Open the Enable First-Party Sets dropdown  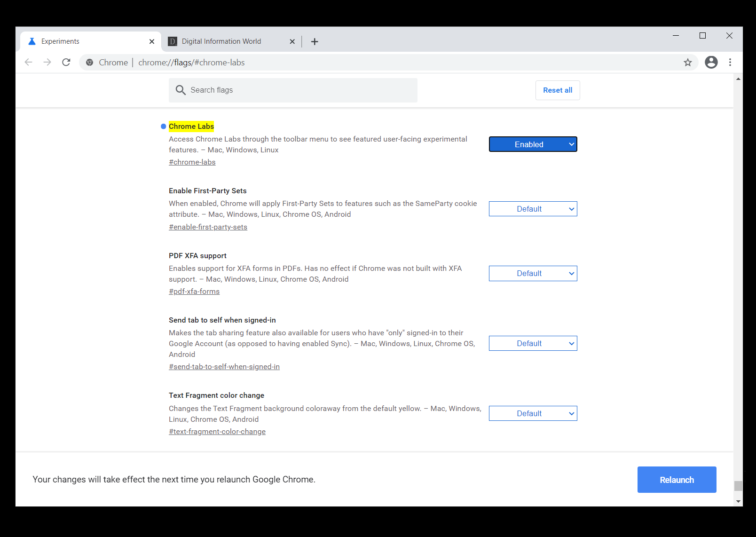tap(533, 209)
